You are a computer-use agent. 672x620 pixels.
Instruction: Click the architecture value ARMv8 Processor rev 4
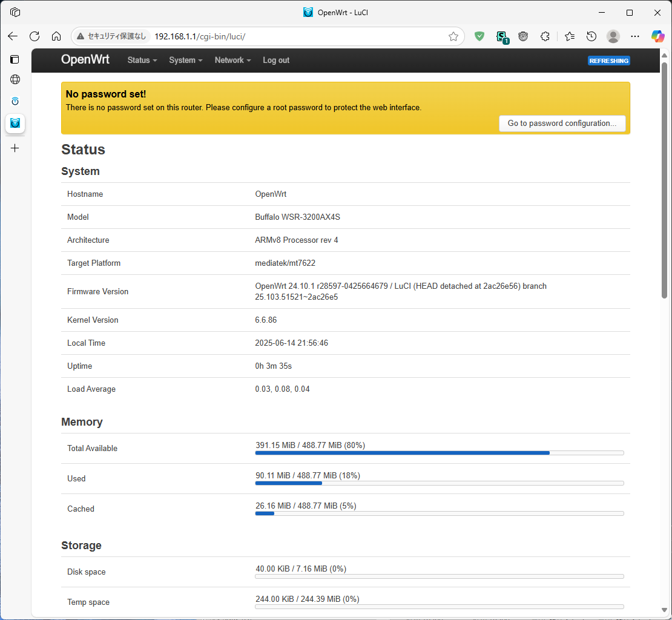(297, 240)
